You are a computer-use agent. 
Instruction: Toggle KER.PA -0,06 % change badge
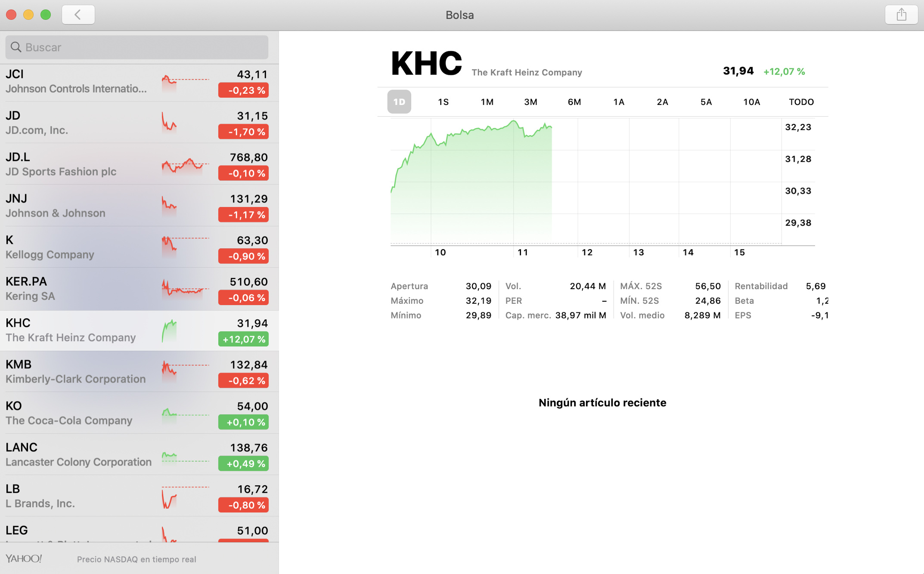(243, 298)
